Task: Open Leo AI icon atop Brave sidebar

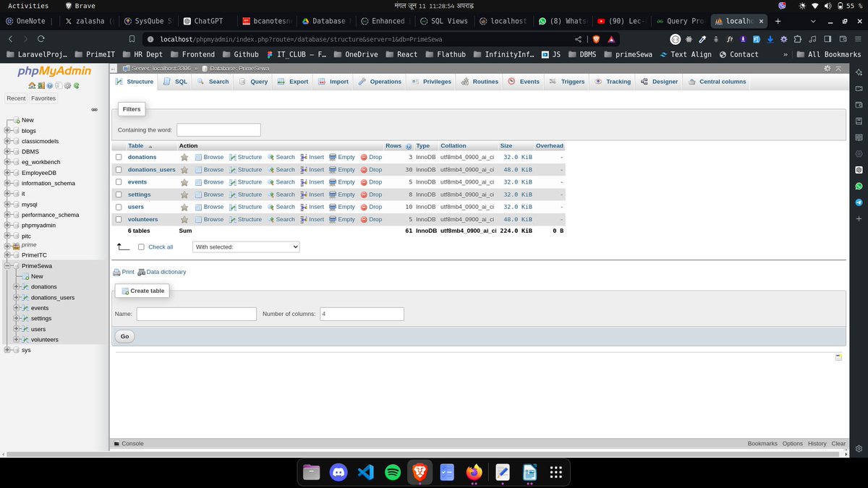Action: (x=859, y=72)
